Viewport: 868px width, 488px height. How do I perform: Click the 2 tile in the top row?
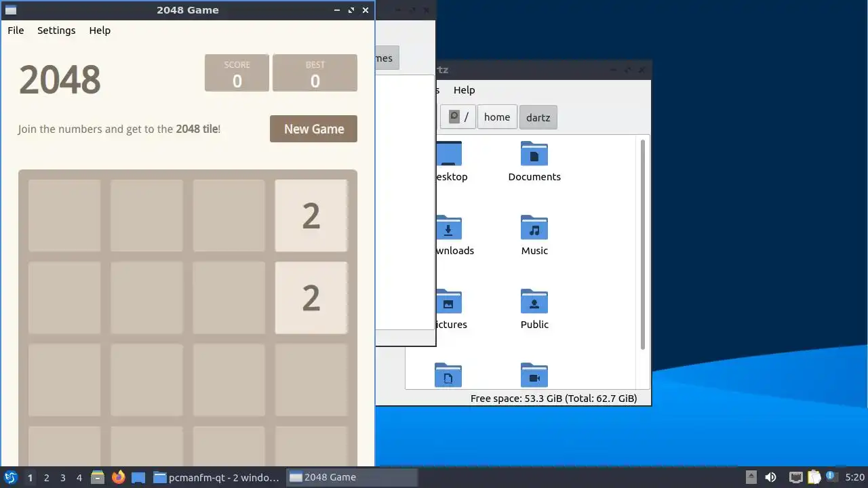point(311,216)
